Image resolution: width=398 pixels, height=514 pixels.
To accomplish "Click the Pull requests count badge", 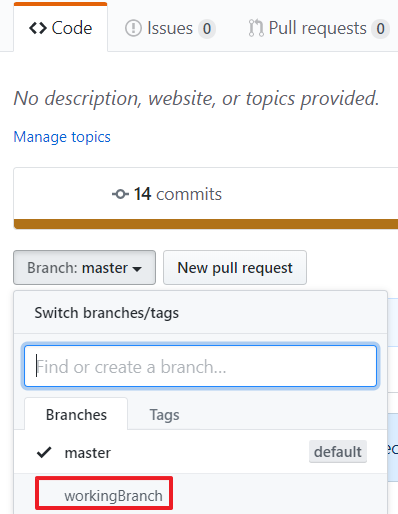I will (x=380, y=29).
